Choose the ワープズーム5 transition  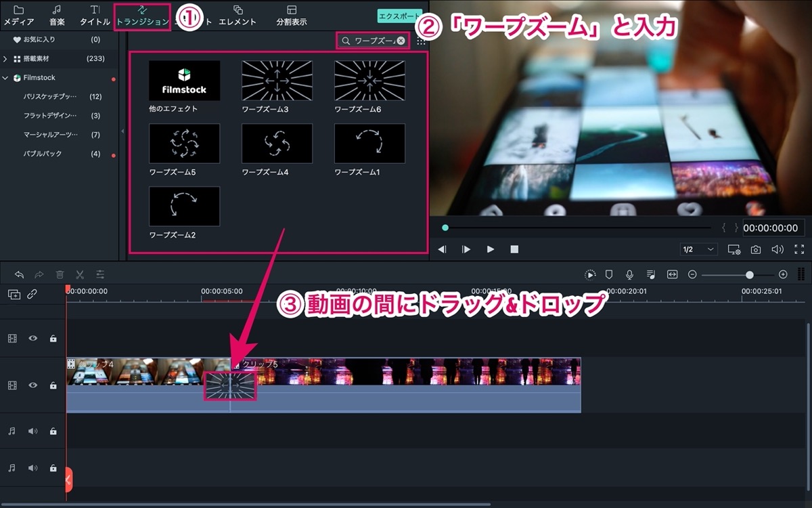point(184,144)
